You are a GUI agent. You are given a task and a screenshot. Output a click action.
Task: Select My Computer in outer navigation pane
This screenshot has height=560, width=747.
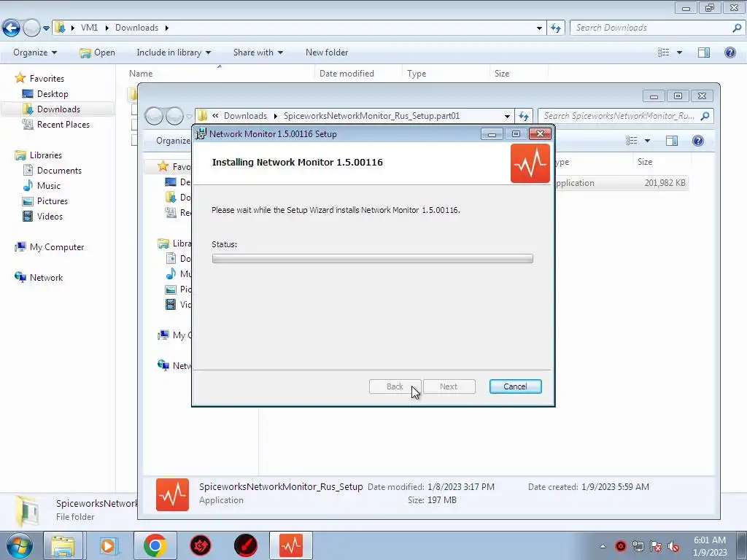[x=57, y=247]
